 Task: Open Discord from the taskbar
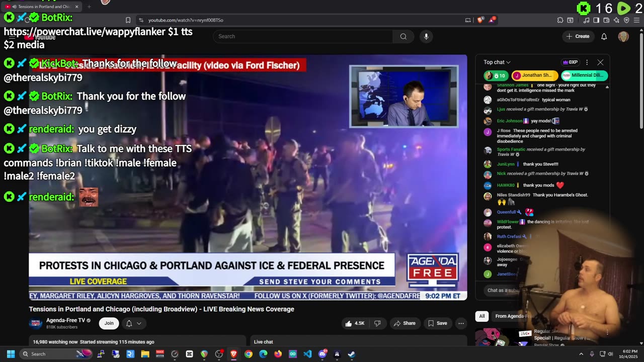(x=322, y=354)
